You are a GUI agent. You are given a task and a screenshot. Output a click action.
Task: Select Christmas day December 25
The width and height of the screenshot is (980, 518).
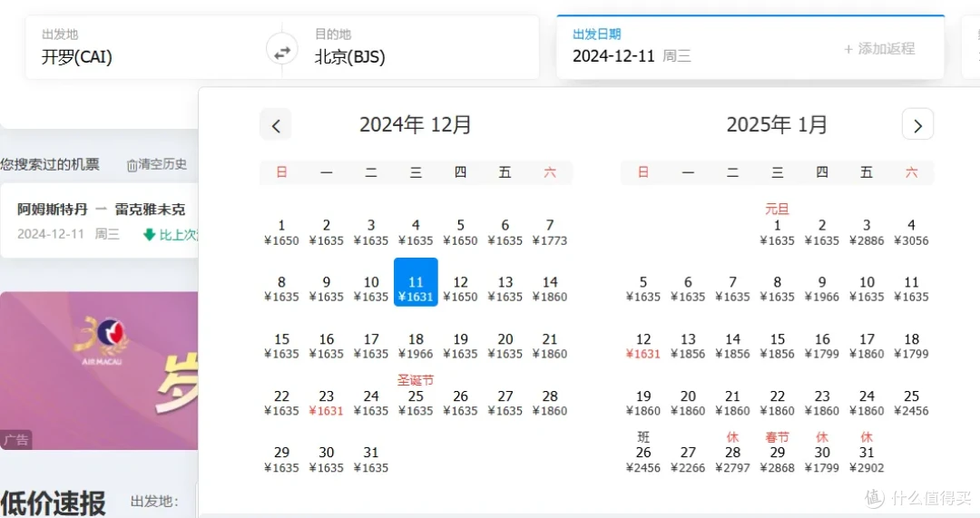416,397
